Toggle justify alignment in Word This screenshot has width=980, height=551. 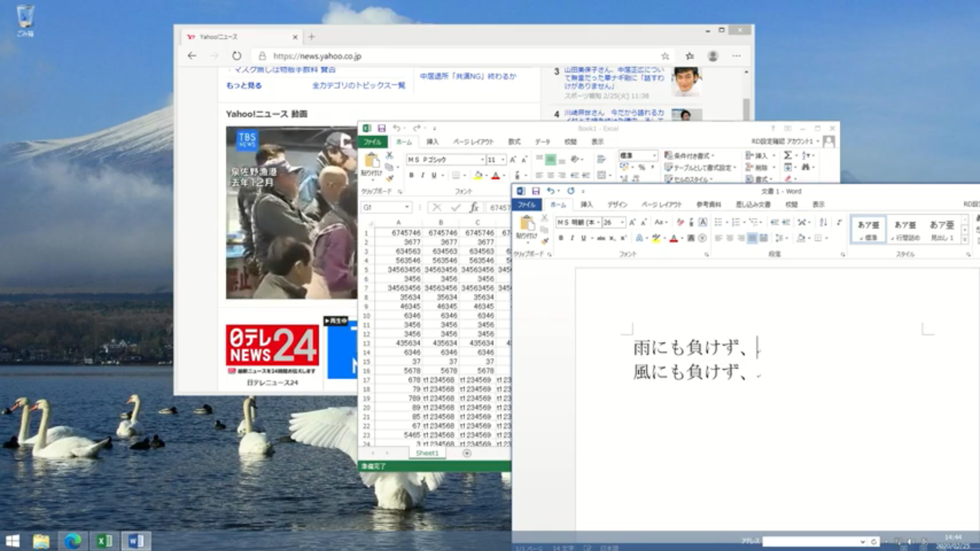pyautogui.click(x=752, y=238)
